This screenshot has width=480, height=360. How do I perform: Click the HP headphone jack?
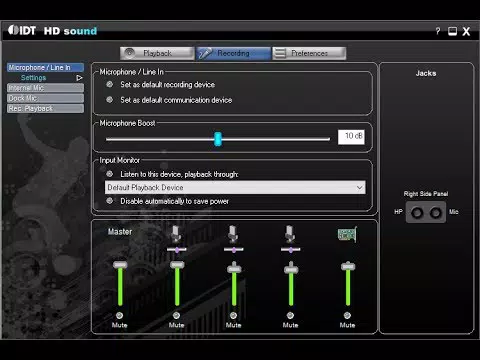point(417,212)
